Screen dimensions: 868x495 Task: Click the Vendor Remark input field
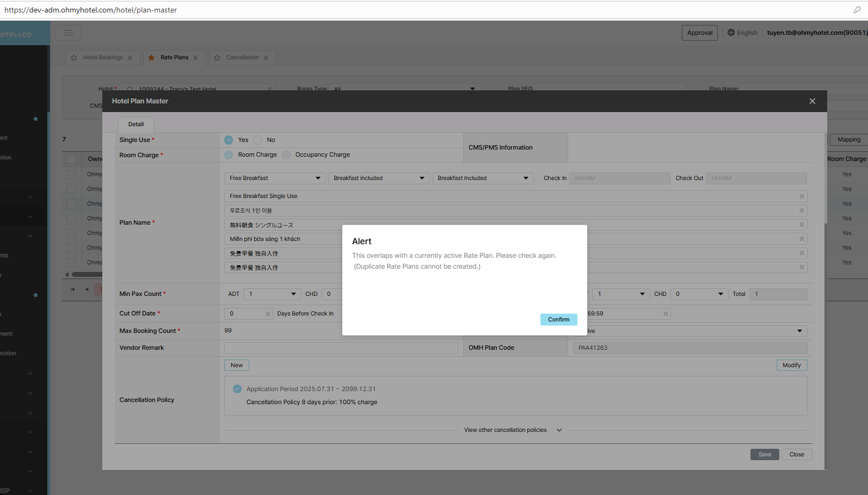point(341,348)
